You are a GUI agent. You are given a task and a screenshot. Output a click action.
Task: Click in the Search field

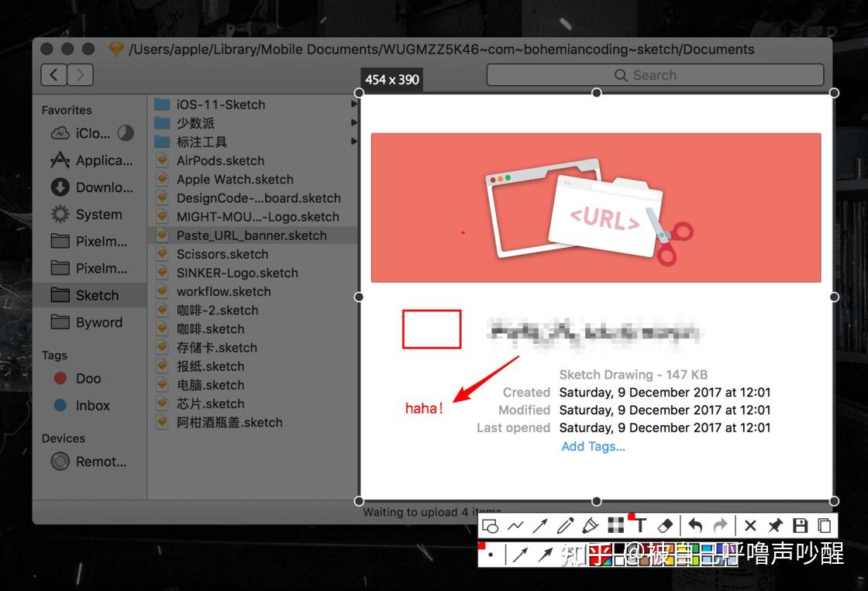pyautogui.click(x=655, y=74)
